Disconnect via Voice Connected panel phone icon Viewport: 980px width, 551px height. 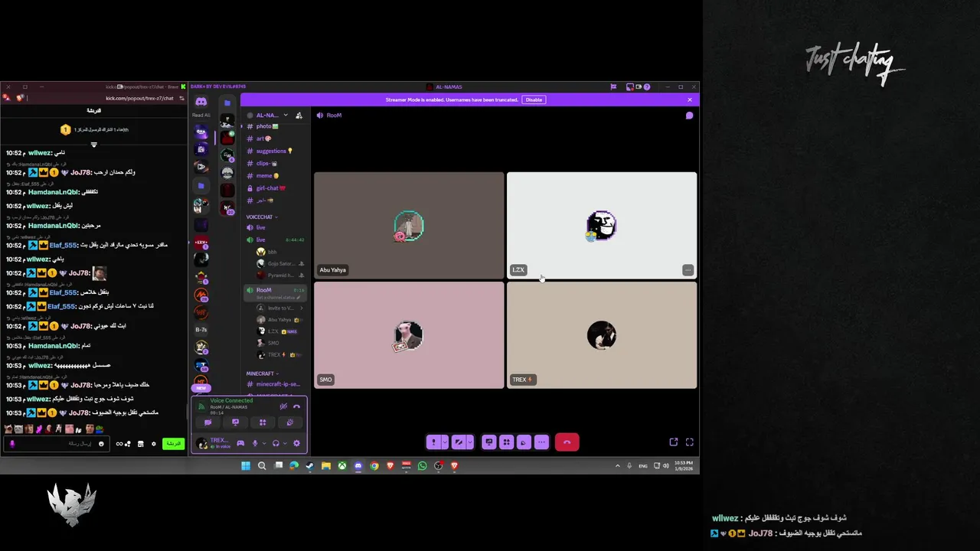[x=296, y=406]
